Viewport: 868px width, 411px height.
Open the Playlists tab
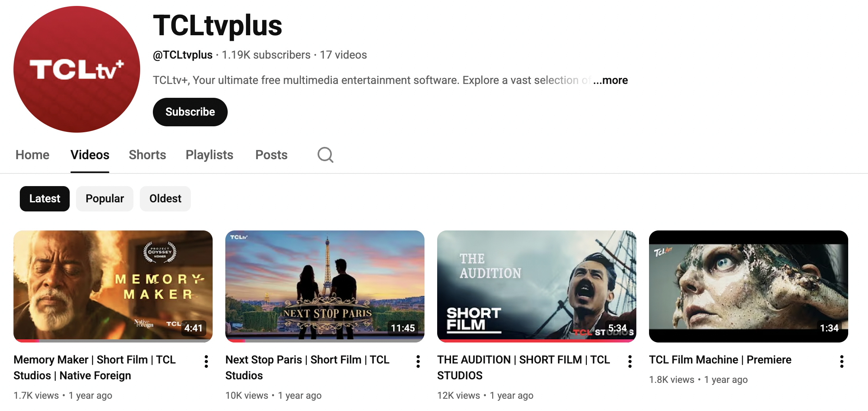coord(209,155)
